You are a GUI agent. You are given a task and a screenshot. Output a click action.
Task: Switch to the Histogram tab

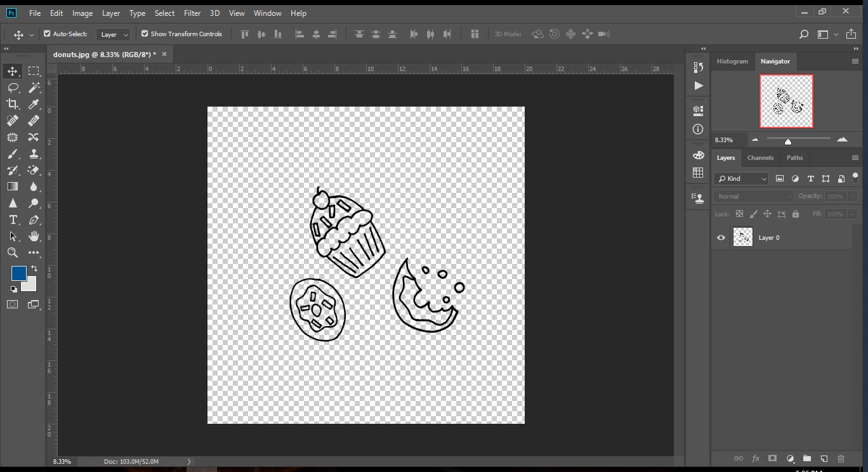[x=732, y=62]
